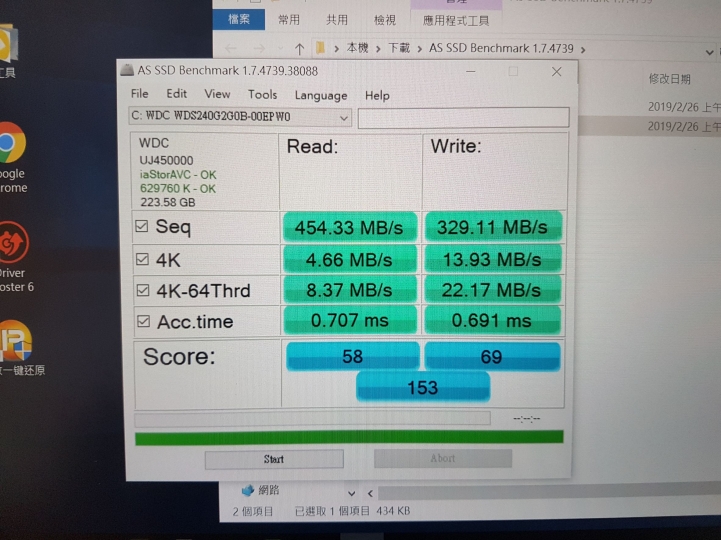
Task: Click the Seq write result 329.11 MB/s
Action: tap(493, 227)
